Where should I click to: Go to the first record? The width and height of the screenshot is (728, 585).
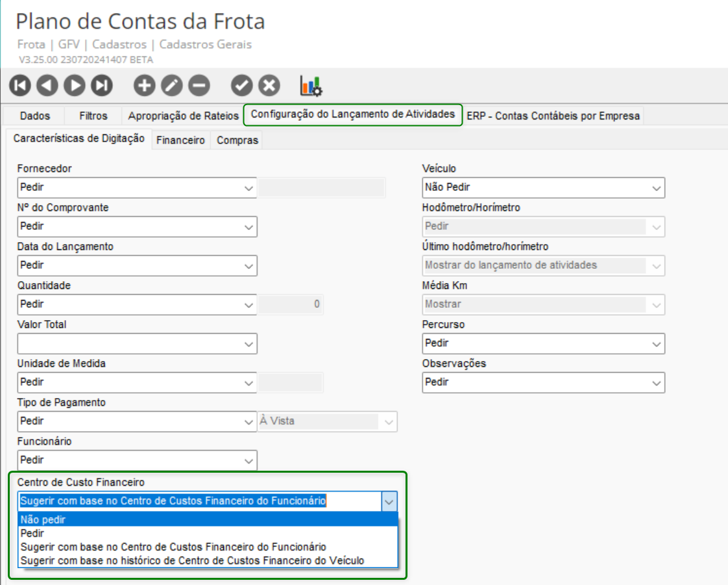click(20, 85)
